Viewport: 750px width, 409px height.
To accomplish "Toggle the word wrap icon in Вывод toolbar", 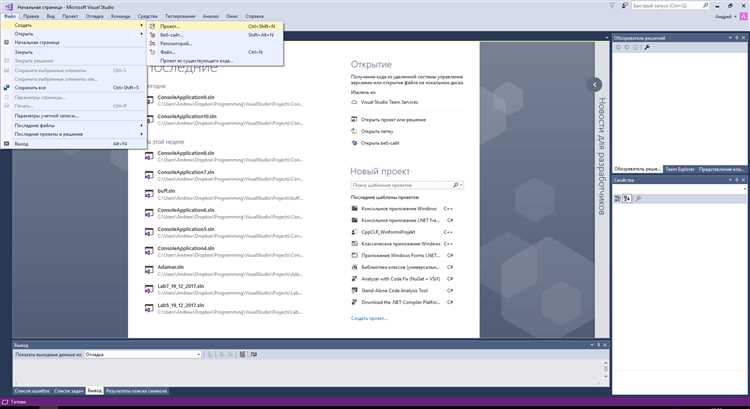I will pos(254,354).
